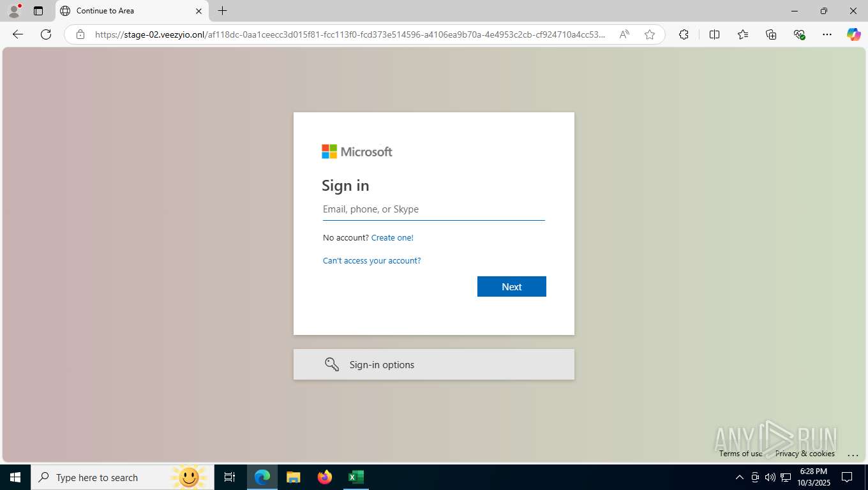Follow the Create one! link
Image resolution: width=868 pixels, height=490 pixels.
pos(393,237)
